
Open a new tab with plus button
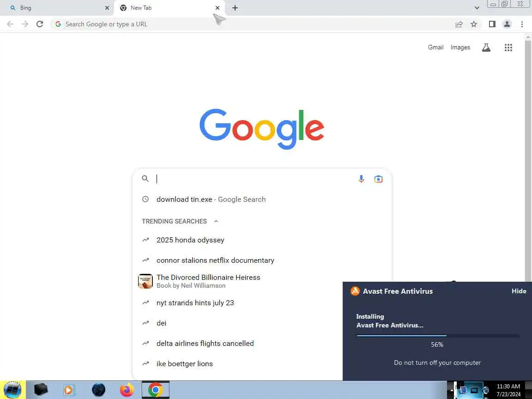(x=235, y=8)
